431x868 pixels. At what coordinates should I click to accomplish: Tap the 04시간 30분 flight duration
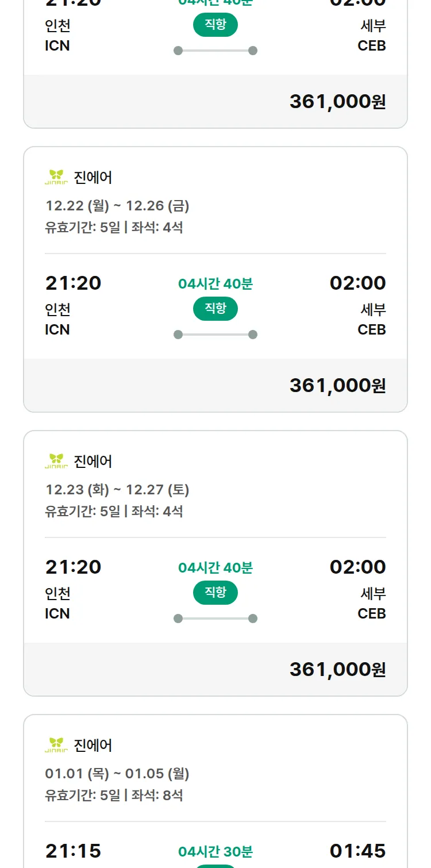215,851
